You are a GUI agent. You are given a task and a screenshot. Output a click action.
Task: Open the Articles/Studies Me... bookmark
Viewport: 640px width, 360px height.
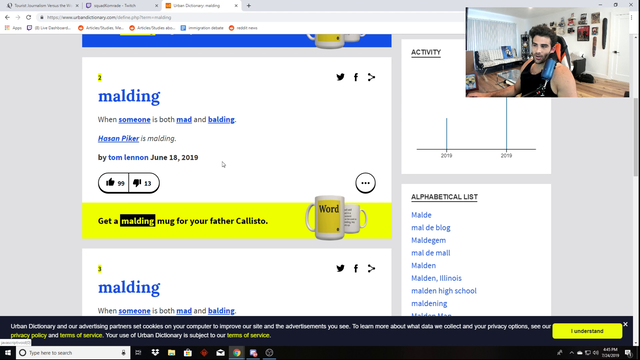point(101,28)
